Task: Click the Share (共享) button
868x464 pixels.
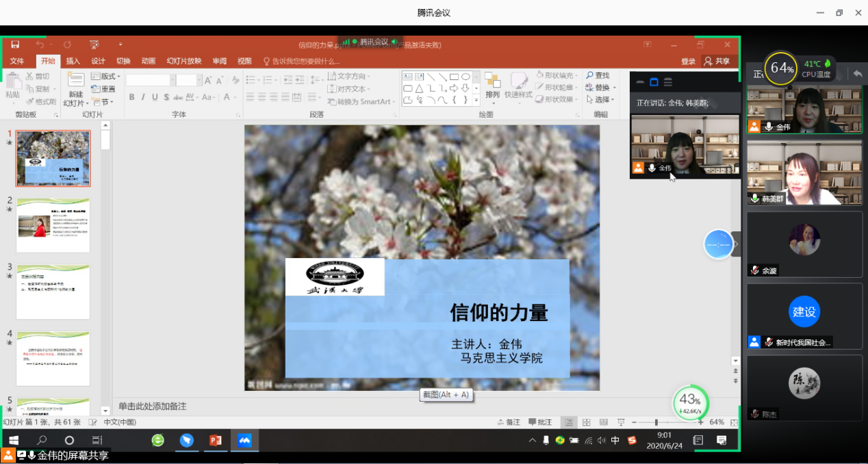Action: (717, 61)
